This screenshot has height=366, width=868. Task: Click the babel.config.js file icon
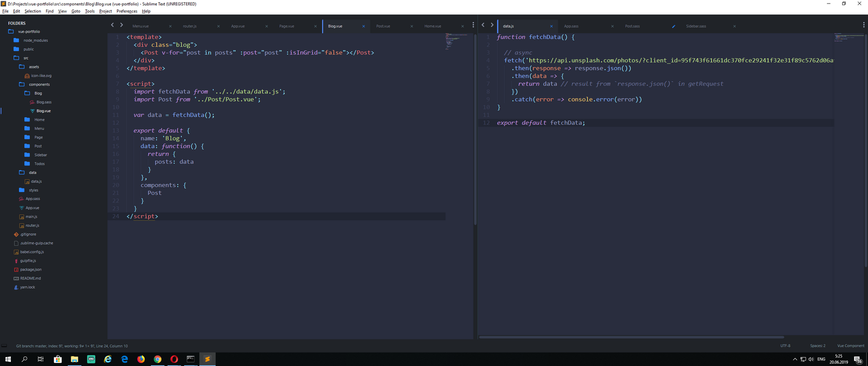[16, 252]
